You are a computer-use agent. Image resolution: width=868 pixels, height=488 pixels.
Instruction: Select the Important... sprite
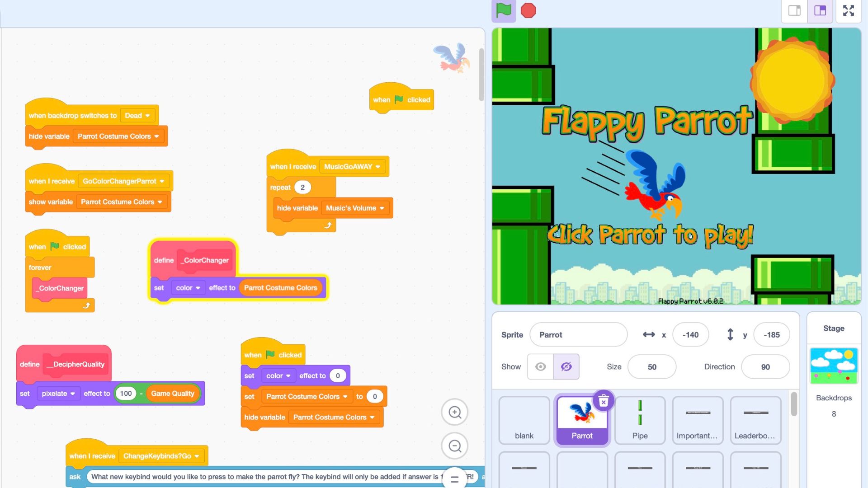[x=697, y=420]
